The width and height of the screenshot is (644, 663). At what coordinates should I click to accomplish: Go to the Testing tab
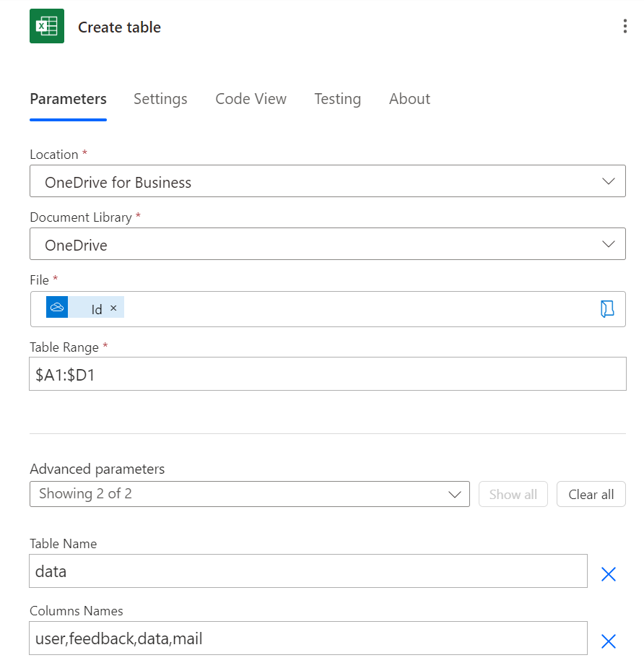pos(337,99)
